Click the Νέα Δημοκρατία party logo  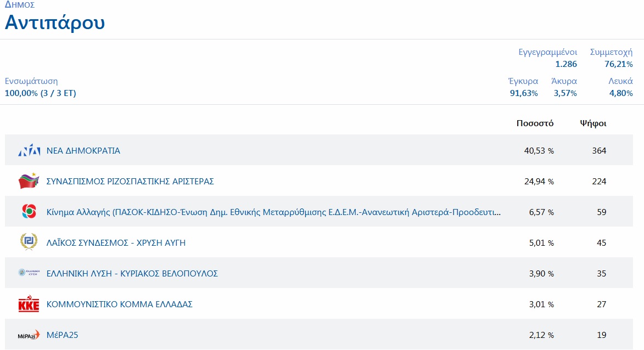tap(29, 150)
